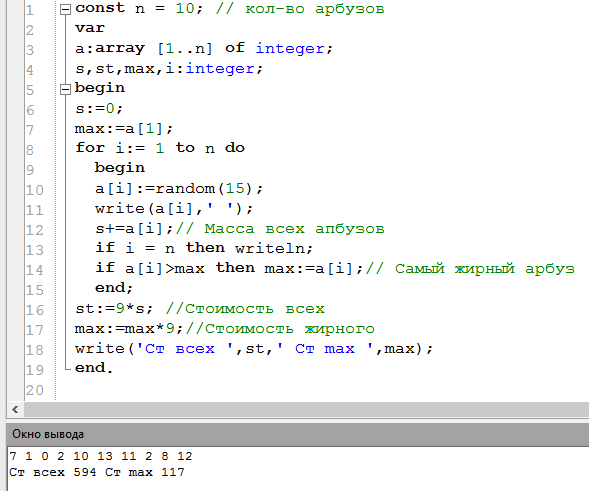Click the horizontal scrollbar track under the code

point(307,409)
